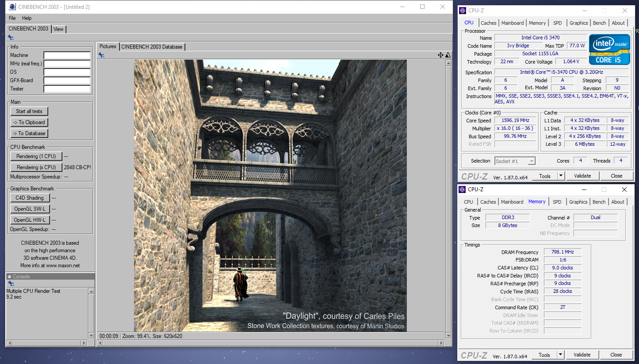
Task: Click the CPU-Z icon in upper CPU-Z title bar
Action: pyautogui.click(x=463, y=11)
